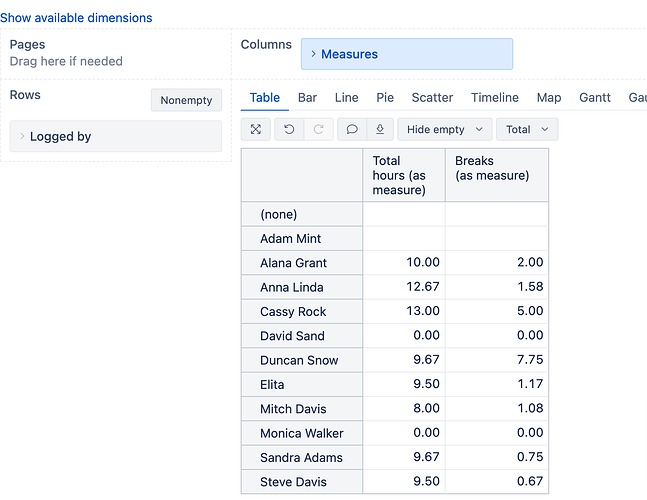Open the Hide empty dropdown
Screen dimensions: 647x500
(x=444, y=130)
